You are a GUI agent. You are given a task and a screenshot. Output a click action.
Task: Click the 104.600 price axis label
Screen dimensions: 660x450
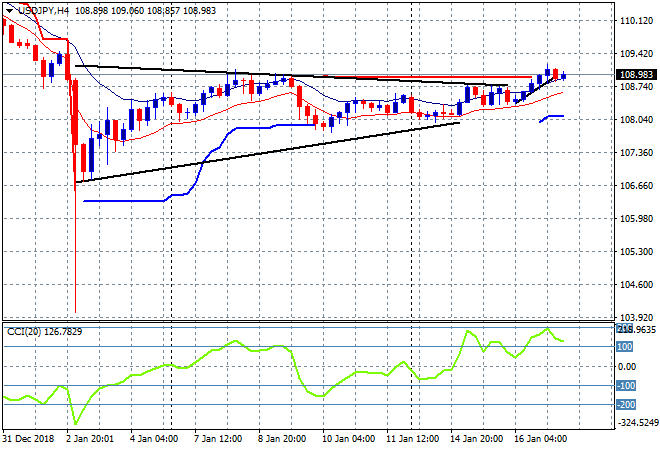click(x=636, y=285)
